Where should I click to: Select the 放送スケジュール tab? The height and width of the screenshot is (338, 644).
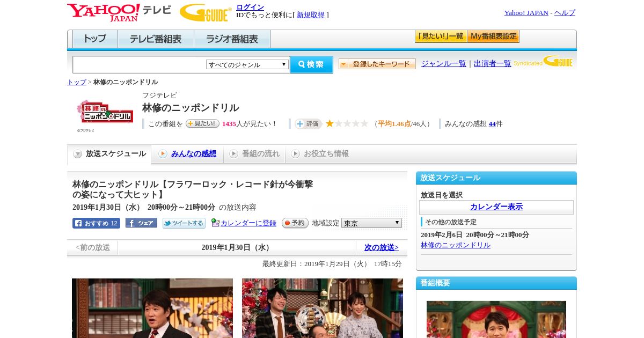(x=109, y=154)
